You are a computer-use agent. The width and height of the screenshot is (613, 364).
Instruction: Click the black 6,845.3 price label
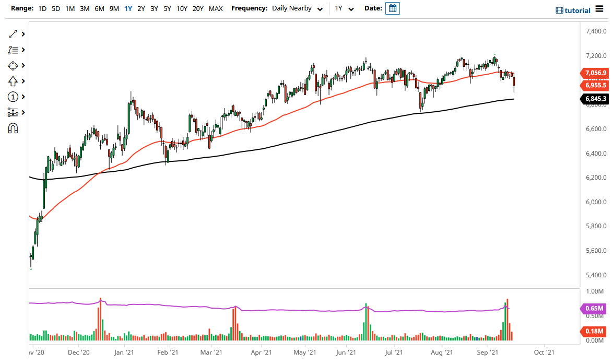pos(595,98)
